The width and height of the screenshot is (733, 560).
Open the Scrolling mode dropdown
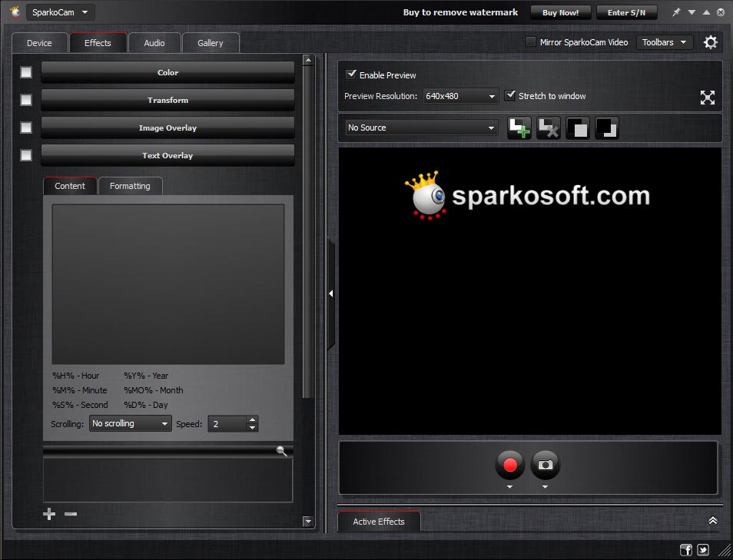pos(131,423)
